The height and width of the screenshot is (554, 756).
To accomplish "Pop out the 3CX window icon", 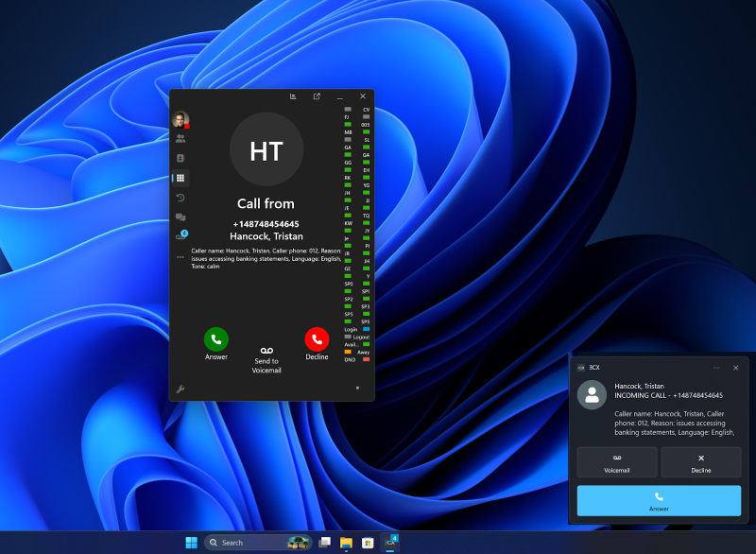I will [317, 95].
